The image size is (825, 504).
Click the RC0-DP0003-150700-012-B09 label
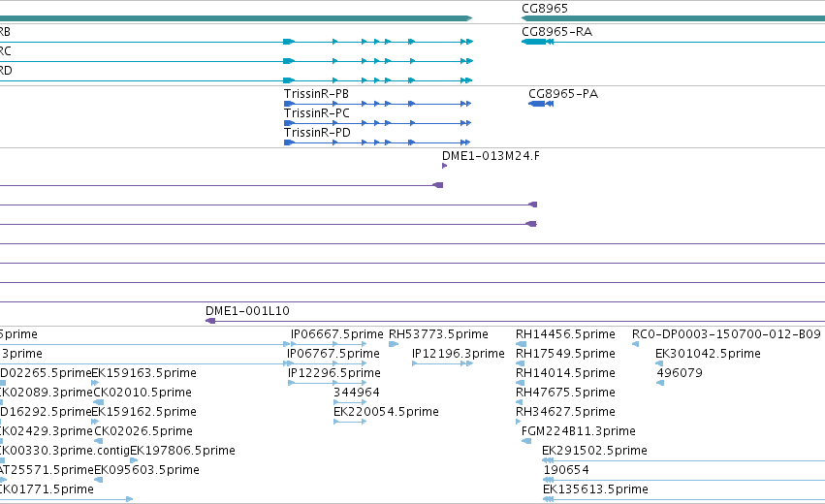(x=726, y=334)
